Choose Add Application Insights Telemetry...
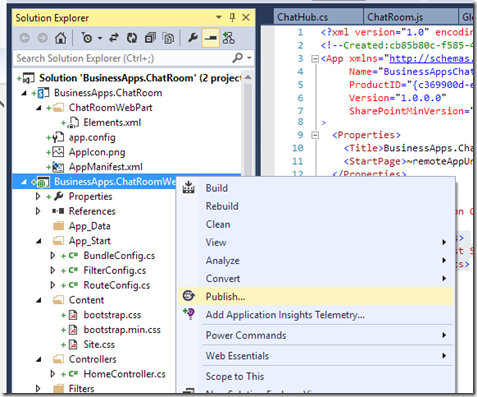 316,315
